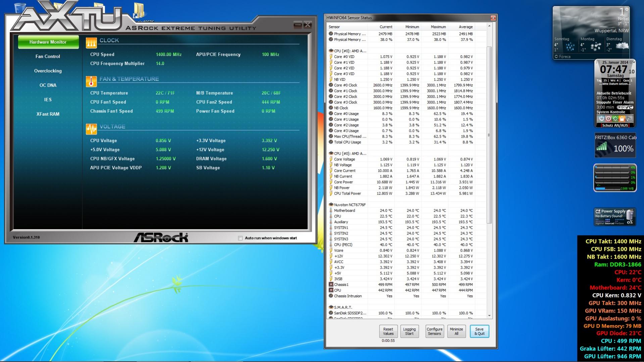Click the Minimum column header
The width and height of the screenshot is (644, 362).
[x=407, y=27]
